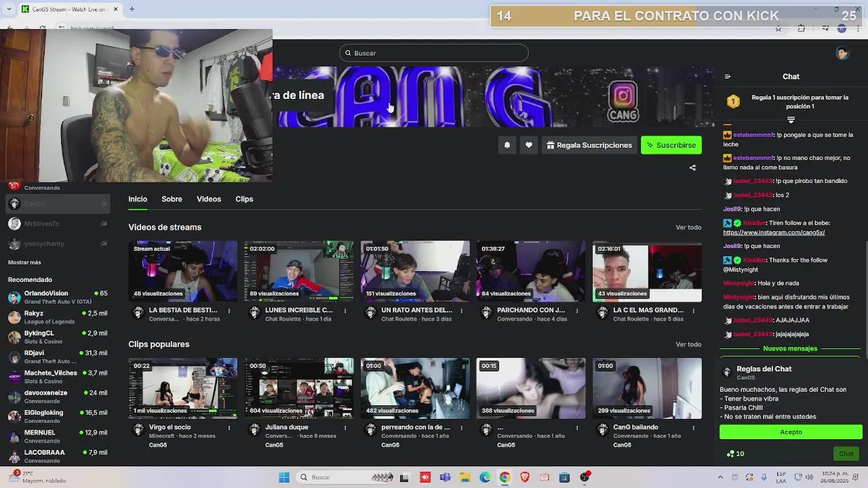Viewport: 868px width, 488px height.
Task: Open the Virgo el socio clip thumbnail
Action: pyautogui.click(x=183, y=388)
